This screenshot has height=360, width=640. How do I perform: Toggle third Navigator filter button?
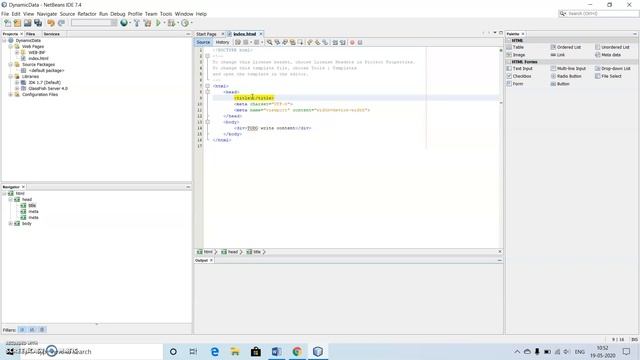tap(42, 329)
